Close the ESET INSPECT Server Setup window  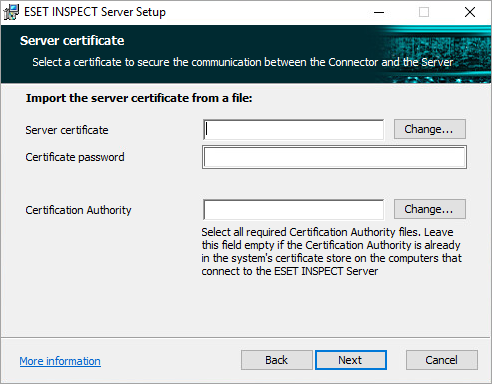click(x=470, y=12)
